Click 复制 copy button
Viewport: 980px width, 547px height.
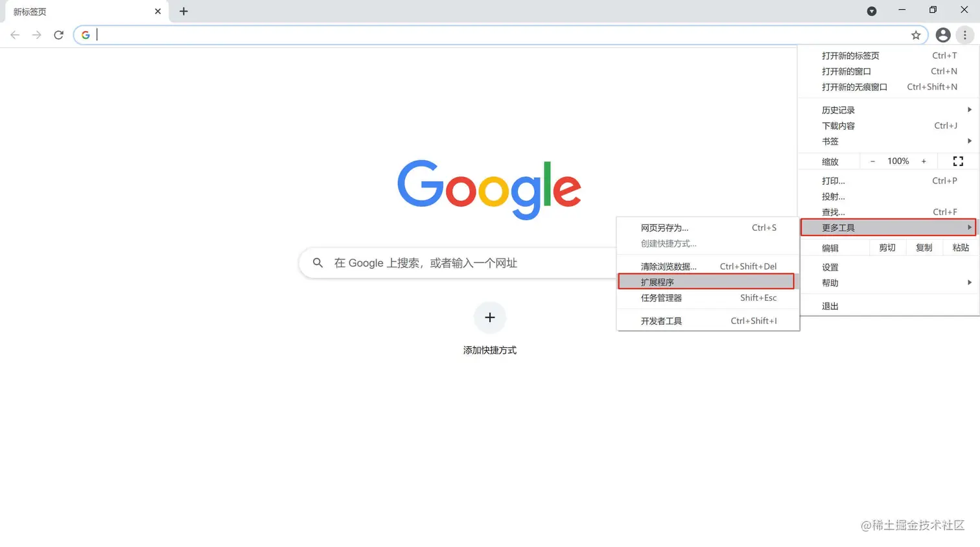924,248
